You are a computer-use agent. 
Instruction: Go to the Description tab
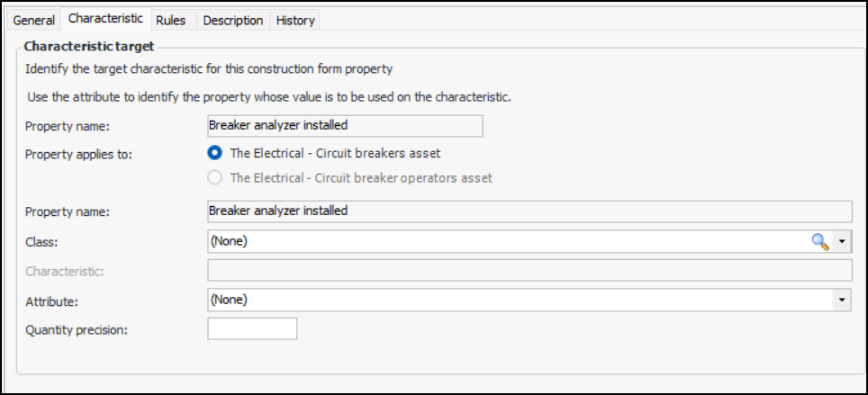233,20
